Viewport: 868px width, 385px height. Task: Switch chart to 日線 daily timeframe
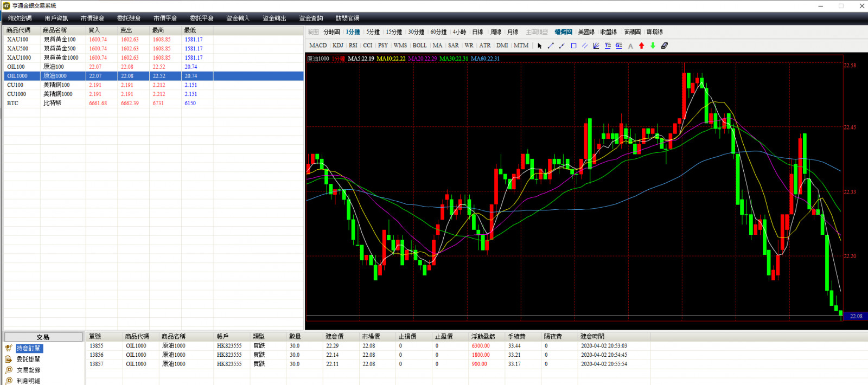(477, 32)
